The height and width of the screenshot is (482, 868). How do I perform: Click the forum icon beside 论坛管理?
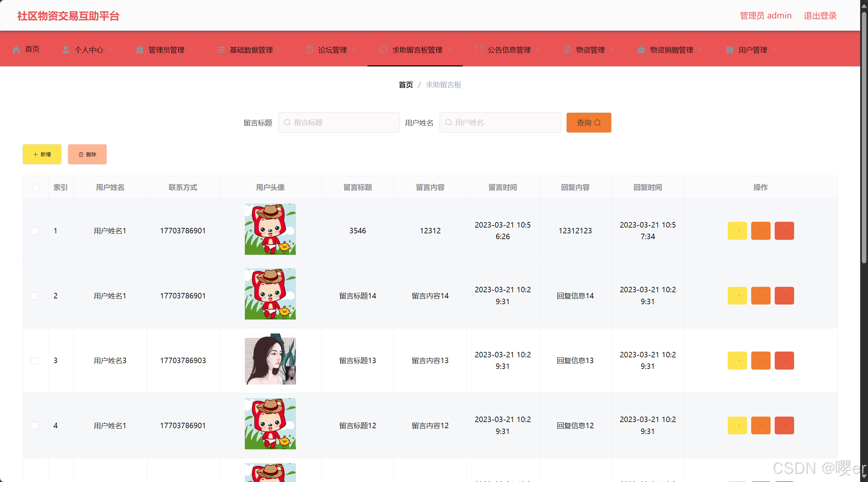[x=309, y=50]
